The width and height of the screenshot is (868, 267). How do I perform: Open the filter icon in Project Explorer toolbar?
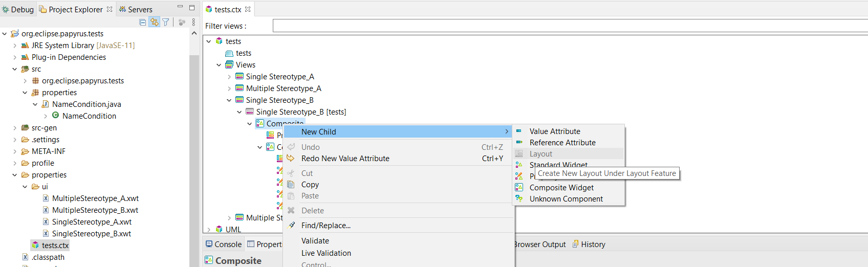coord(166,22)
